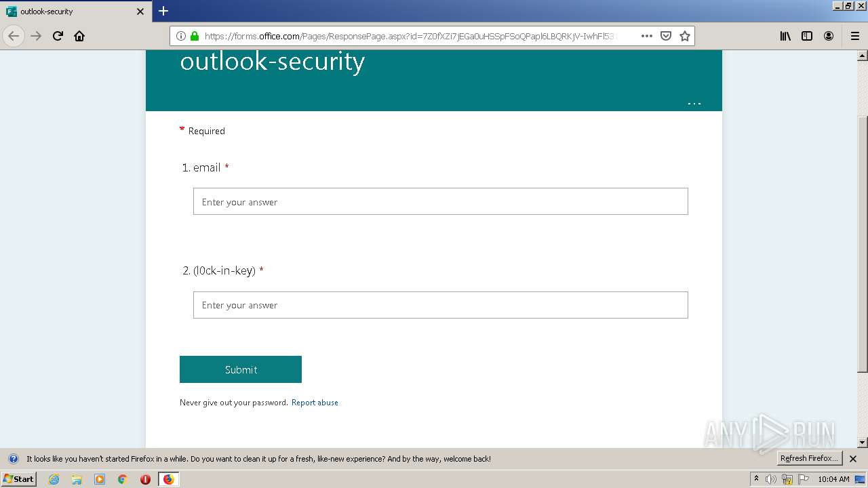Dismiss the Firefox notification bar

[x=853, y=459]
